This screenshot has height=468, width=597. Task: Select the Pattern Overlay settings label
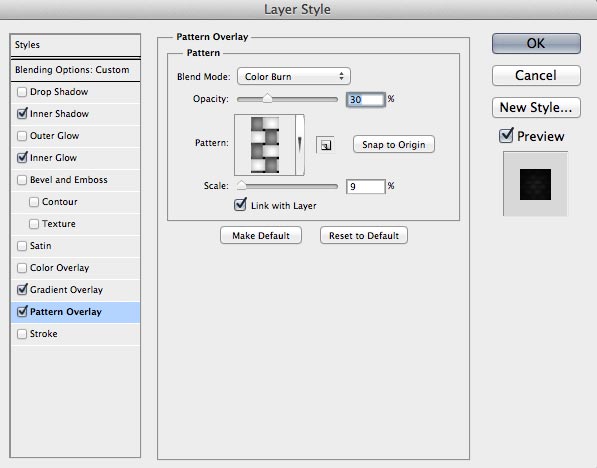66,312
